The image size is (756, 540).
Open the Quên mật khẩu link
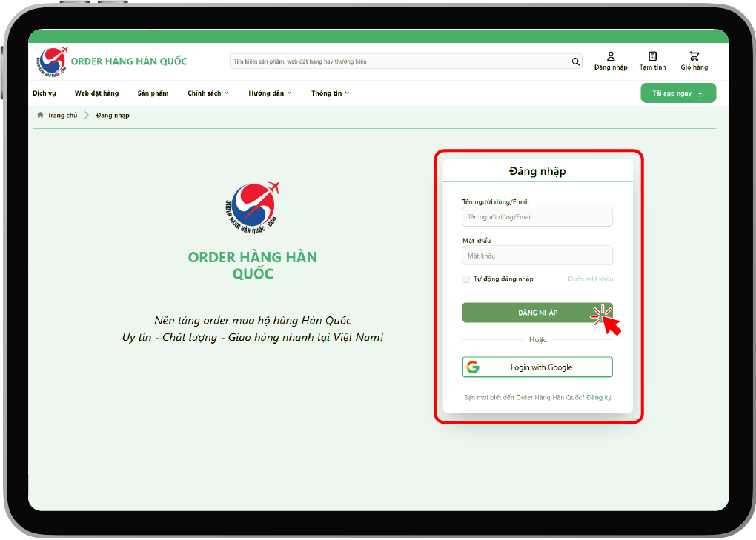(590, 279)
